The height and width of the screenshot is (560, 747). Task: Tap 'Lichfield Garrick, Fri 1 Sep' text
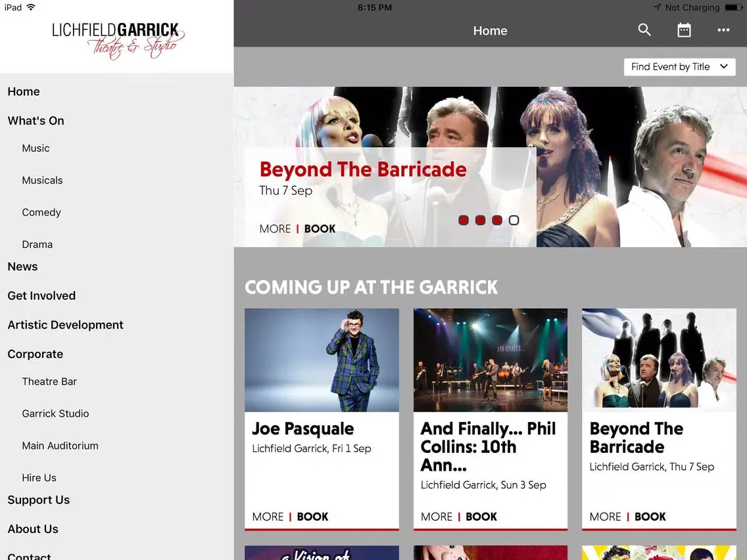(312, 448)
